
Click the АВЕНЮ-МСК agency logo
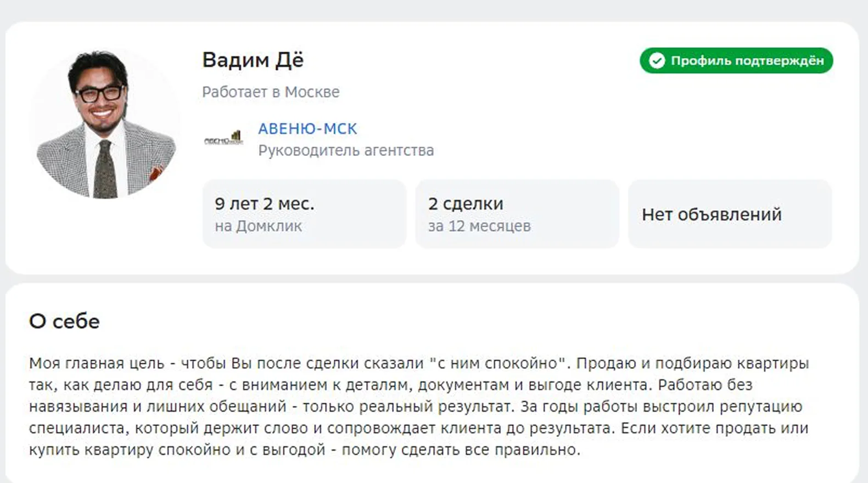coord(223,138)
